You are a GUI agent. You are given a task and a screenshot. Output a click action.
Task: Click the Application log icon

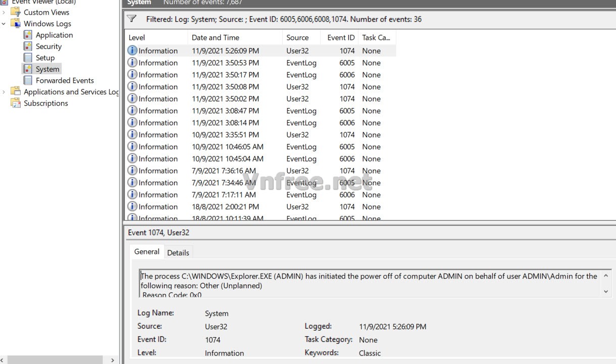[28, 35]
